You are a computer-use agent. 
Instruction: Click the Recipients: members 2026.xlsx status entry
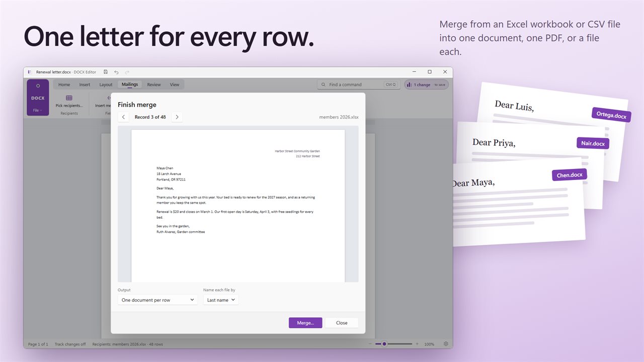pos(127,344)
